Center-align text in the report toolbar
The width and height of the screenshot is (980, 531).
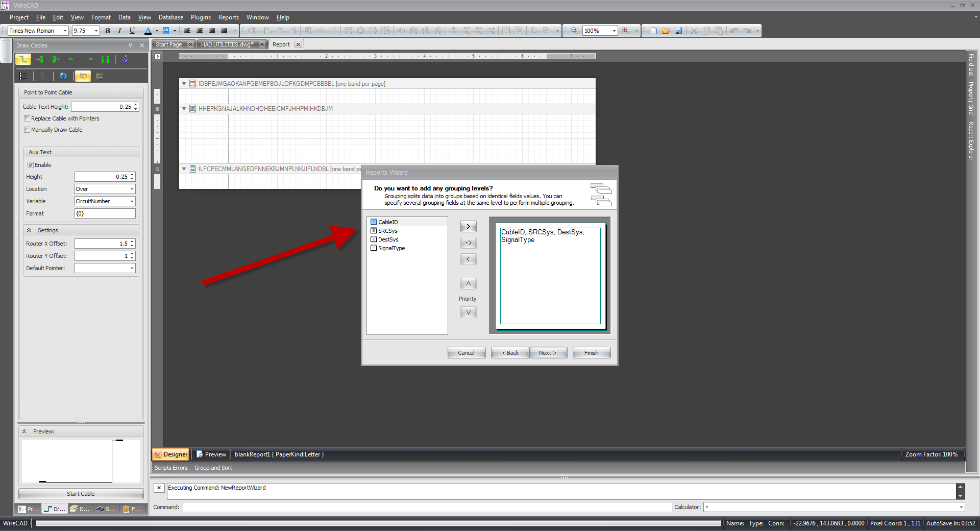[x=200, y=31]
